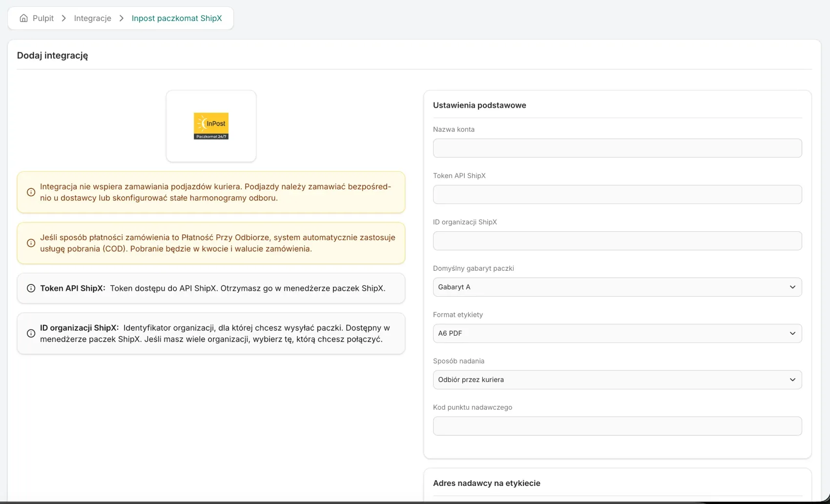Open the Format etykiety dropdown
Screen dimensions: 830x504
pyautogui.click(x=617, y=333)
